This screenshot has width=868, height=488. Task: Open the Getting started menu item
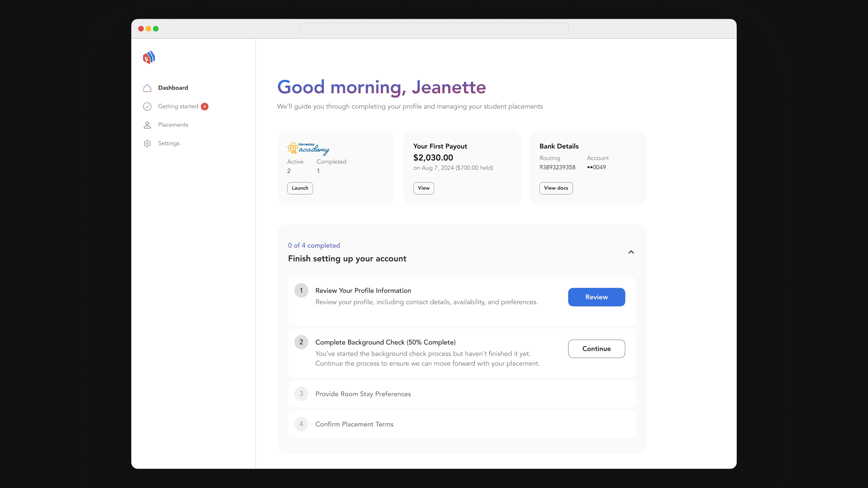pos(178,106)
